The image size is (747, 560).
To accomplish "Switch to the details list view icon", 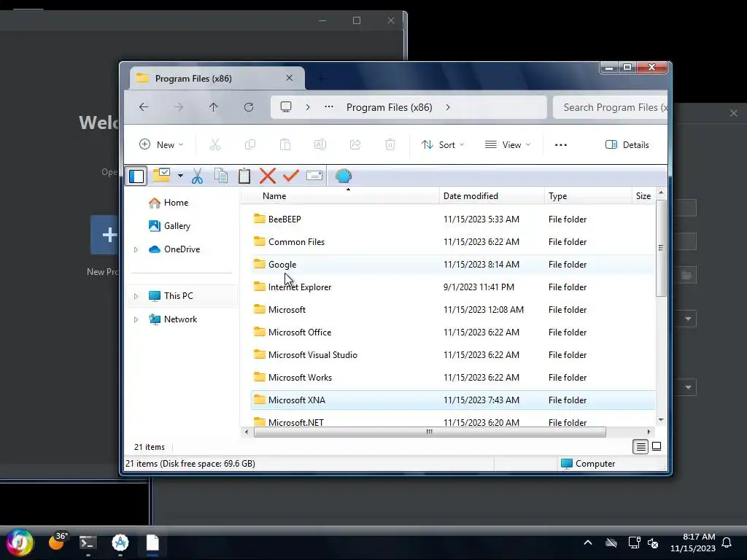I will pos(640,447).
